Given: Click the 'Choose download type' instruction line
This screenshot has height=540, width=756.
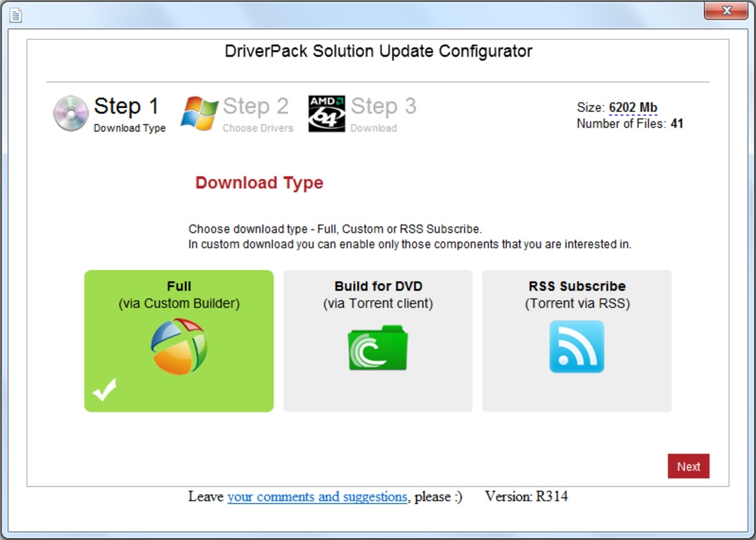Looking at the screenshot, I should (335, 229).
